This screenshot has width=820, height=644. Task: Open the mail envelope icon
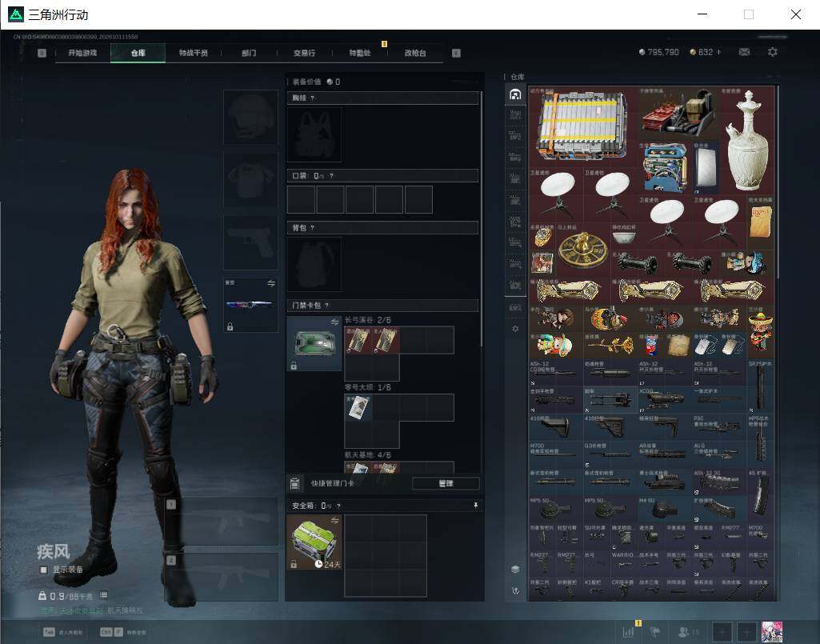(744, 52)
